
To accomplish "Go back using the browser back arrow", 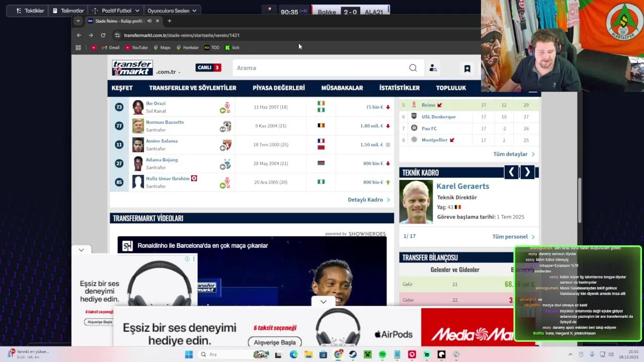I will [79, 35].
